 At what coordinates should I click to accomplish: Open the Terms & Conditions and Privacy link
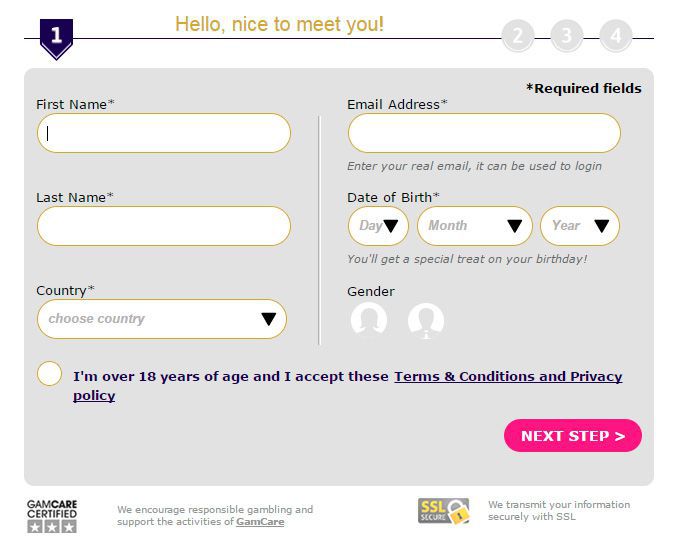pyautogui.click(x=508, y=377)
